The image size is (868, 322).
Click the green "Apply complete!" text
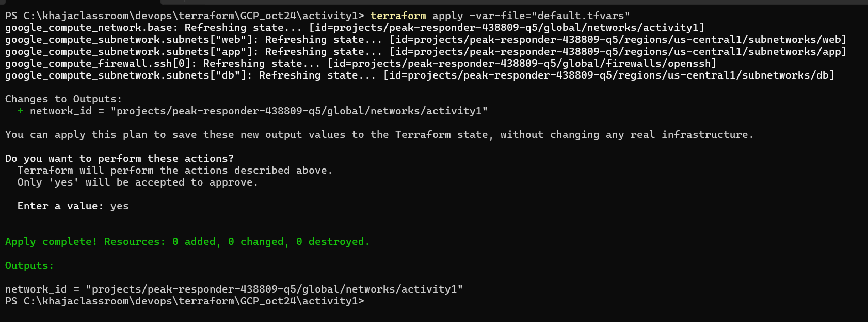click(51, 242)
